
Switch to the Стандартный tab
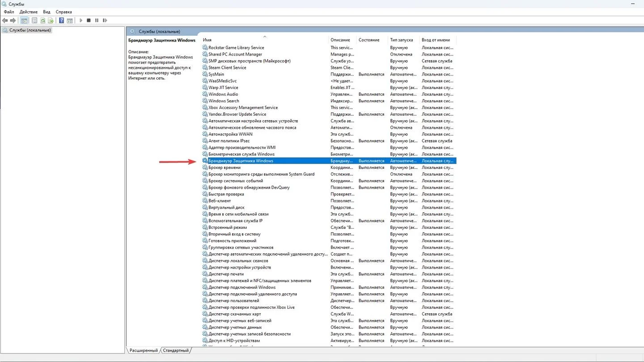pos(176,350)
